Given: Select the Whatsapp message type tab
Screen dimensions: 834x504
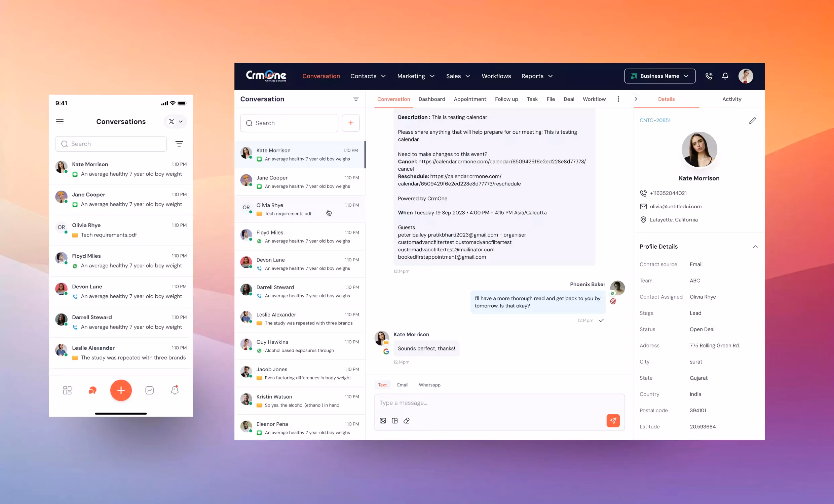Looking at the screenshot, I should [x=429, y=385].
